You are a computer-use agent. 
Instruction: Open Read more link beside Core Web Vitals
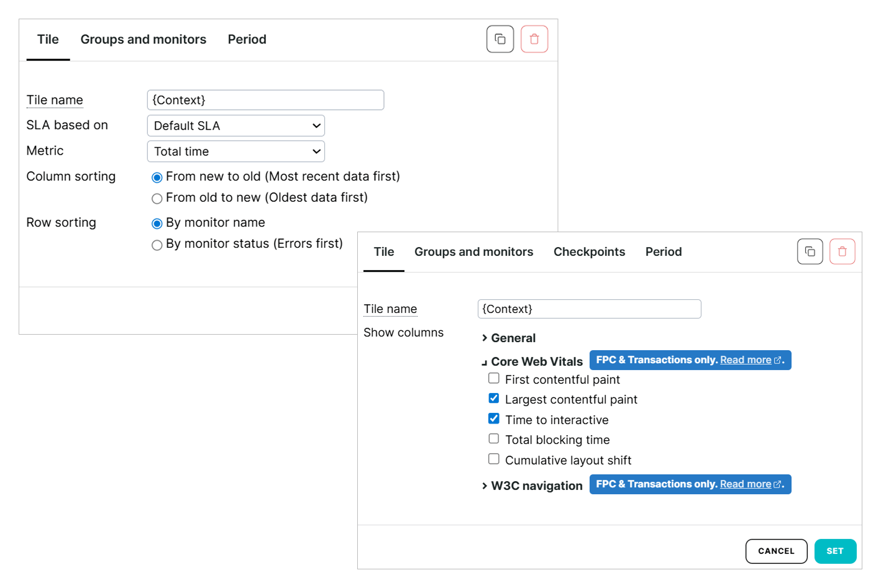tap(746, 360)
